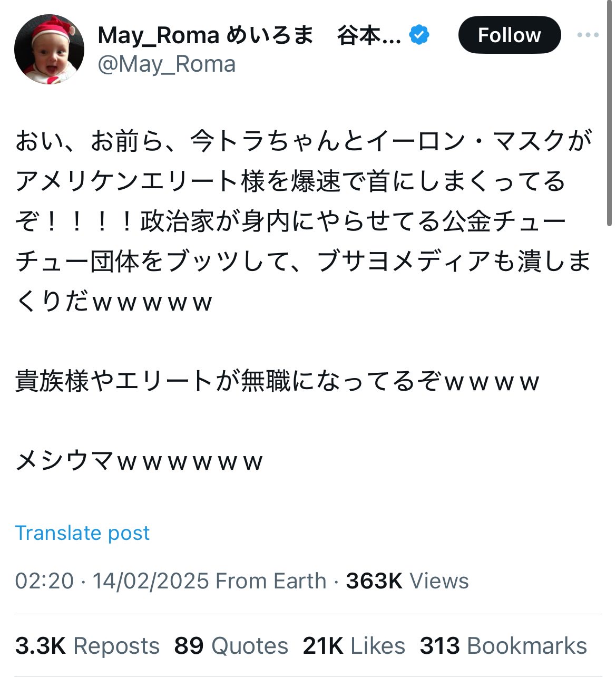The width and height of the screenshot is (616, 677).
Task: Click the blue verified badge icon
Action: tap(419, 35)
